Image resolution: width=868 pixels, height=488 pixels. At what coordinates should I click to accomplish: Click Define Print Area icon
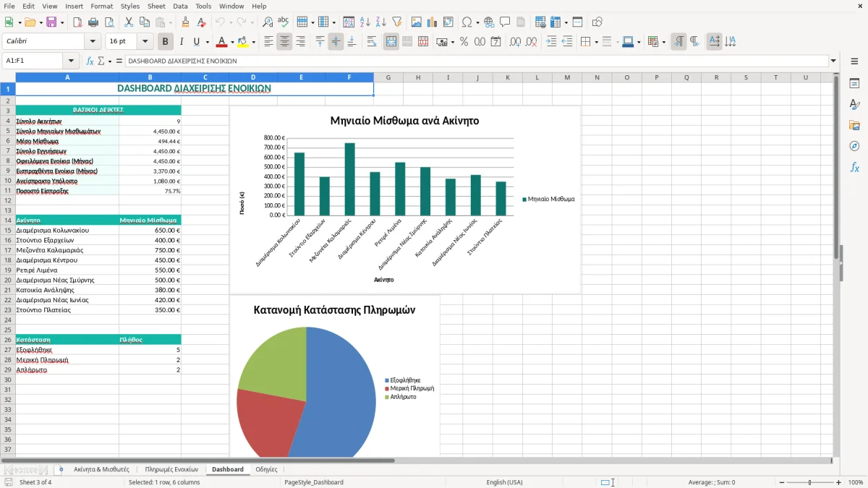[541, 22]
